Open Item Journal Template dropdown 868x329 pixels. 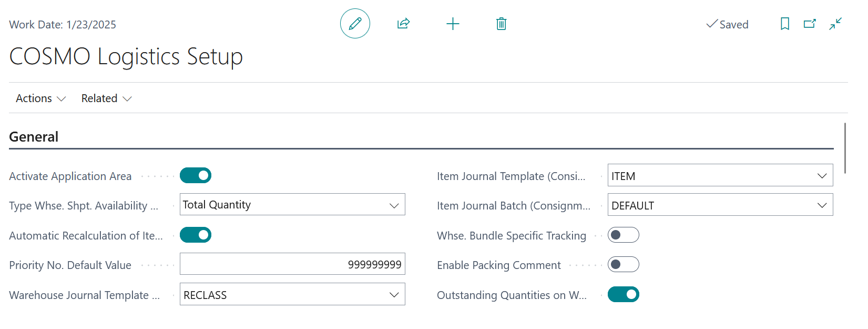point(822,176)
